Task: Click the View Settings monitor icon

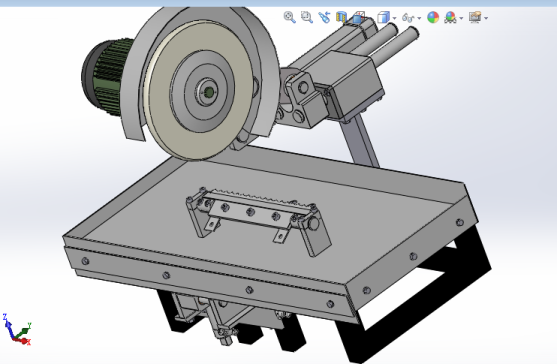Action: tap(475, 17)
